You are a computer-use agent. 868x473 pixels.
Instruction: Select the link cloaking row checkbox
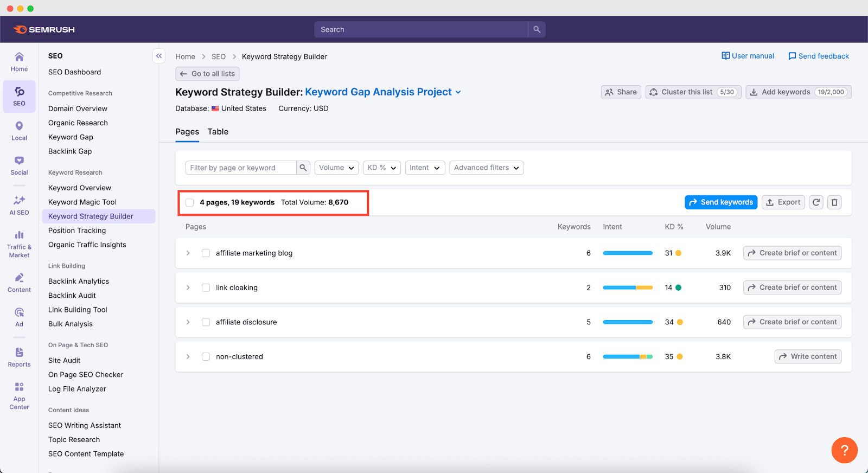pyautogui.click(x=206, y=287)
